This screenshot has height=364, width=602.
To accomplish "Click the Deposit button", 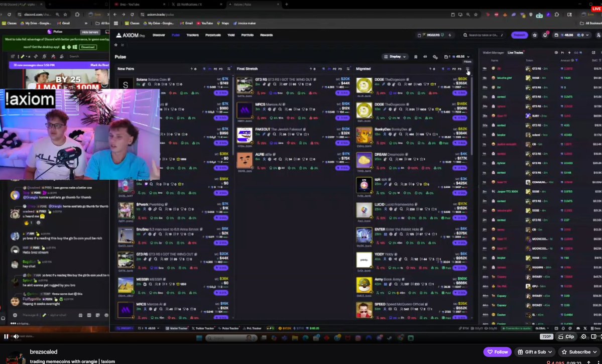I will 519,35.
